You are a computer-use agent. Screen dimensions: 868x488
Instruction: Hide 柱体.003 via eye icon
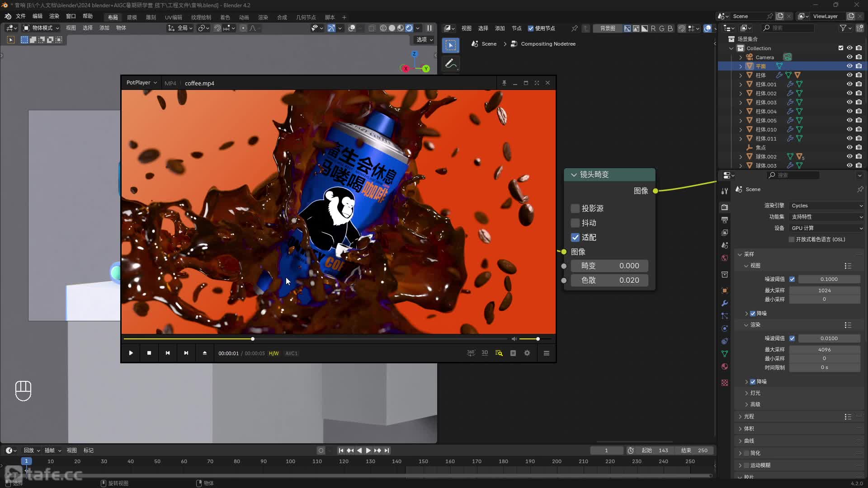(849, 103)
